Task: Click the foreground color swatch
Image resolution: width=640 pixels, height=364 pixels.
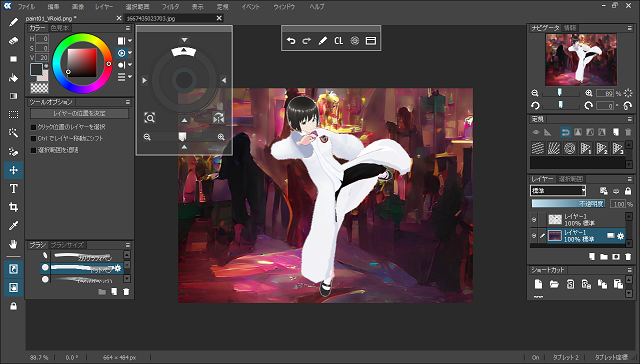Action: (x=36, y=69)
